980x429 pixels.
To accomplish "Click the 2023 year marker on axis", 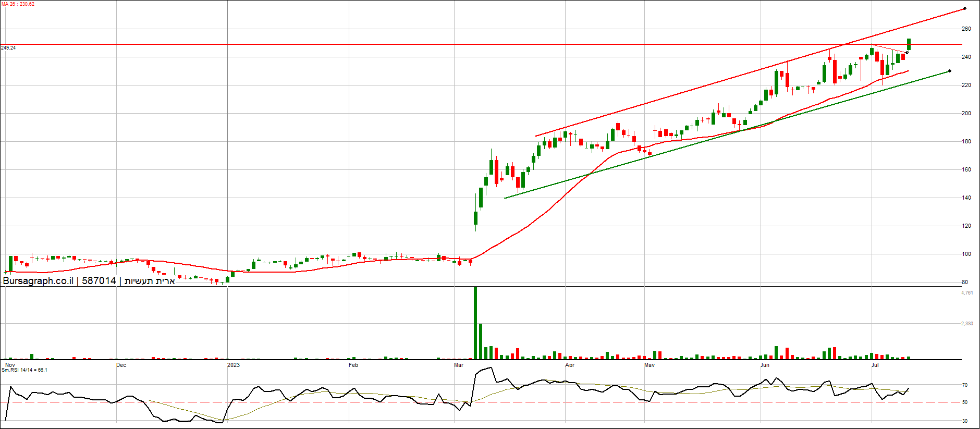I will click(234, 365).
